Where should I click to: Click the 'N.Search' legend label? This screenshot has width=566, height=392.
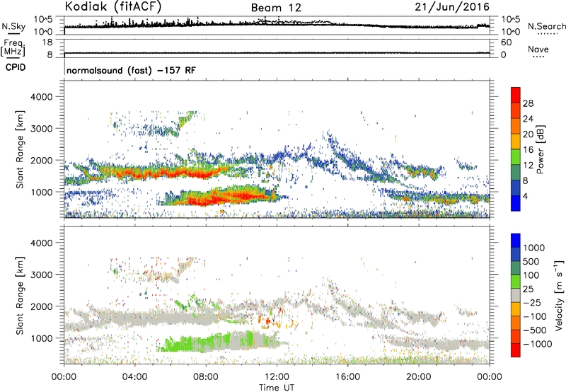tap(547, 26)
